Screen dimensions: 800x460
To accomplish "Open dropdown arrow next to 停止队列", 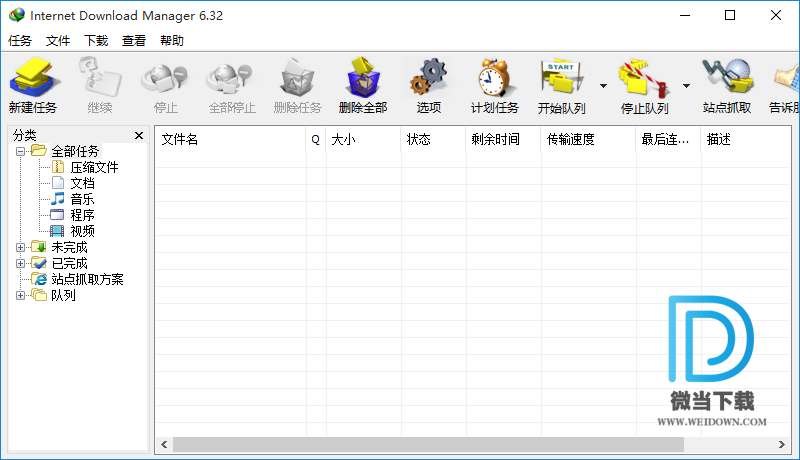I will 686,86.
